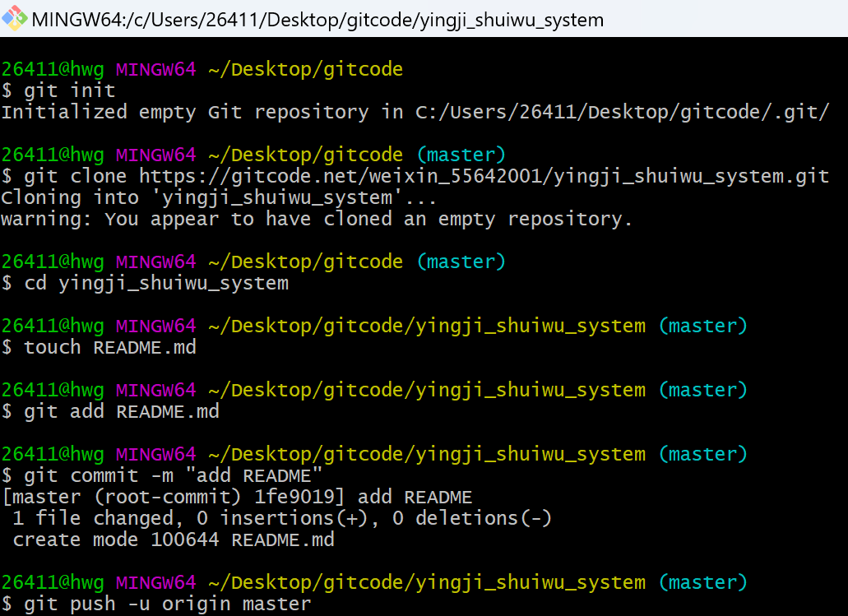Viewport: 848px width, 616px height.
Task: Click the 'cd yingji_shuiwu_system' command
Action: tap(156, 283)
